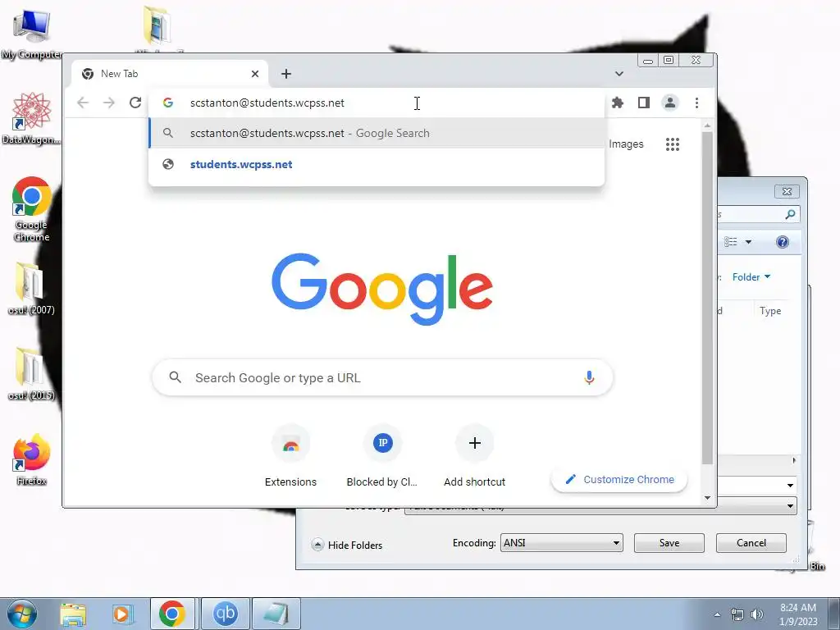Image resolution: width=840 pixels, height=630 pixels.
Task: Open the Chrome profile avatar
Action: point(669,103)
